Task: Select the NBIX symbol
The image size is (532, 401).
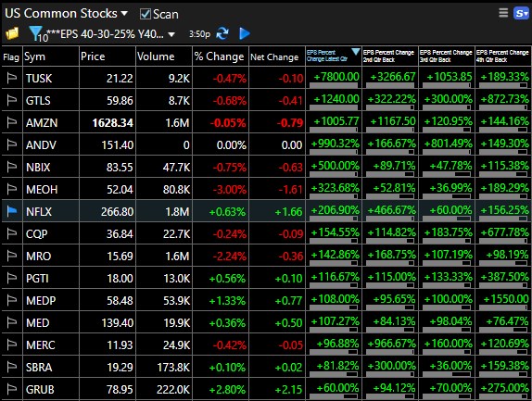Action: click(38, 168)
